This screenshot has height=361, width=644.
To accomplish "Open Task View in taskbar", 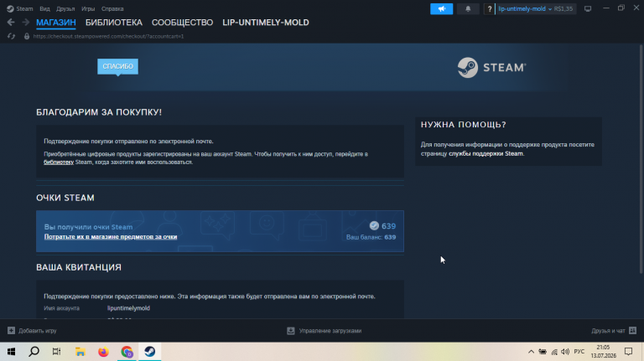I will tap(57, 352).
